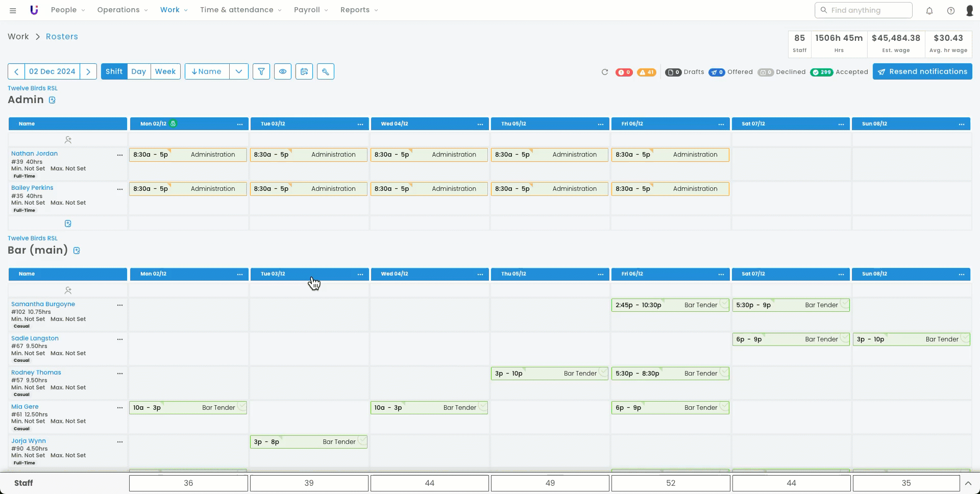The image size is (980, 494).
Task: Open Nathan Jordan's profile link
Action: click(x=34, y=154)
